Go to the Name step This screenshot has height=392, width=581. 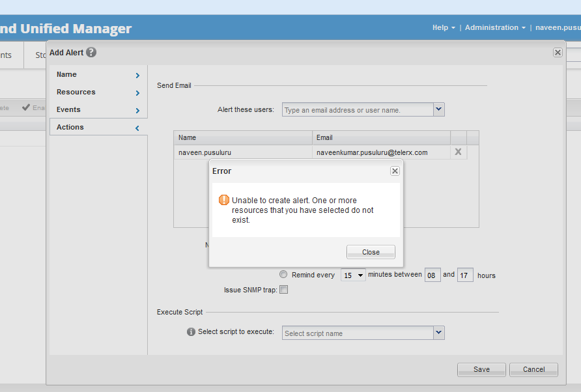point(98,74)
